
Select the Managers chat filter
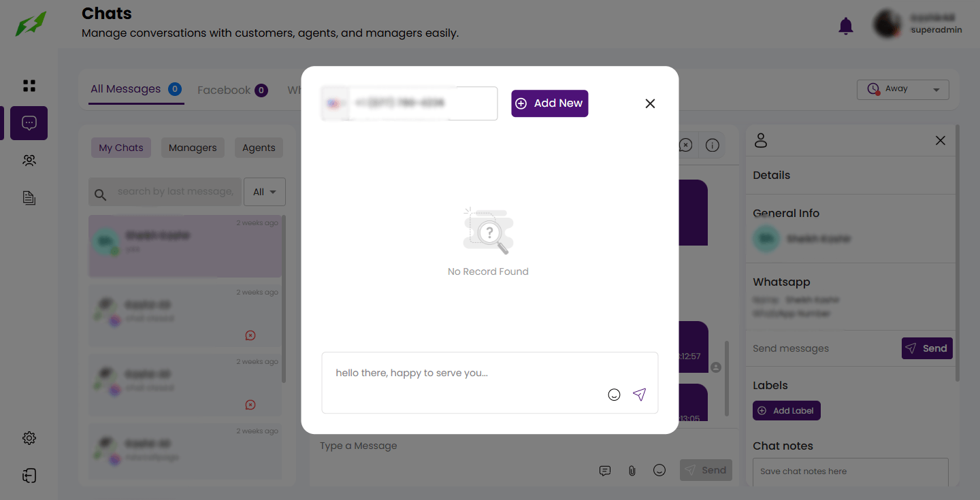pos(193,148)
